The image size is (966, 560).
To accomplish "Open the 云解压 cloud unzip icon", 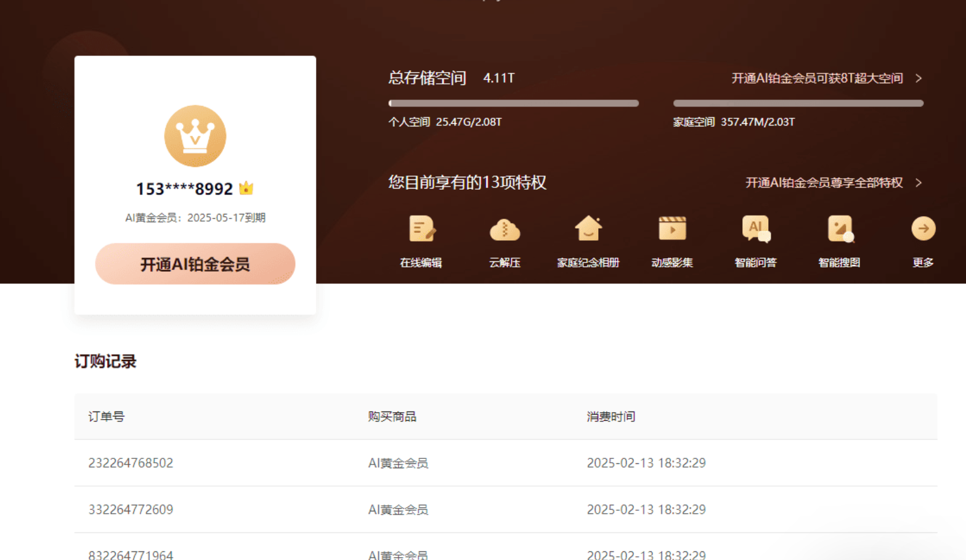I will click(x=505, y=229).
